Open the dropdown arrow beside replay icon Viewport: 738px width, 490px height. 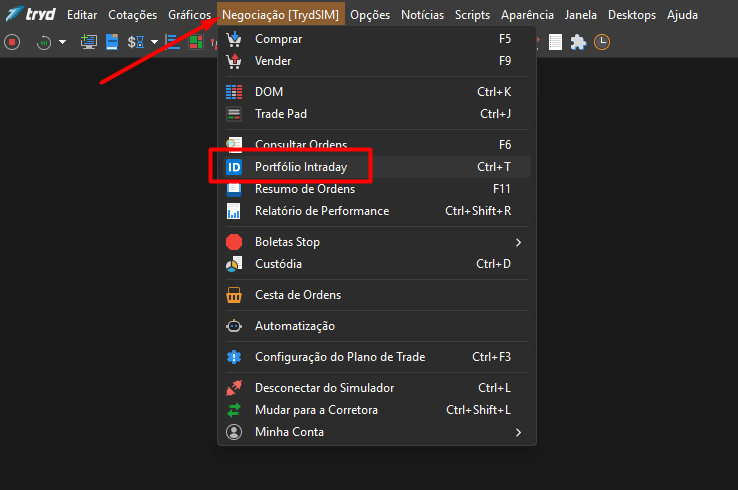(63, 42)
